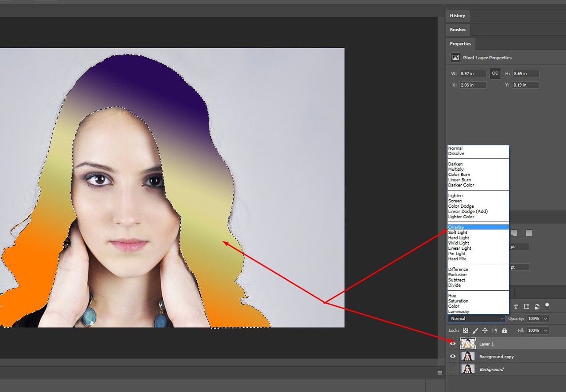Show the Background layer visibility
Screen dimensions: 566x392
tap(452, 369)
